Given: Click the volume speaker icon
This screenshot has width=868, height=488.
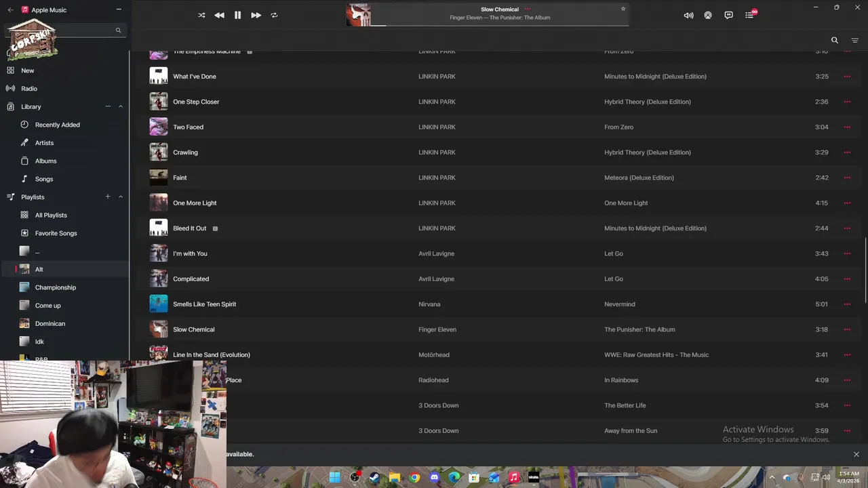Looking at the screenshot, I should pos(688,15).
